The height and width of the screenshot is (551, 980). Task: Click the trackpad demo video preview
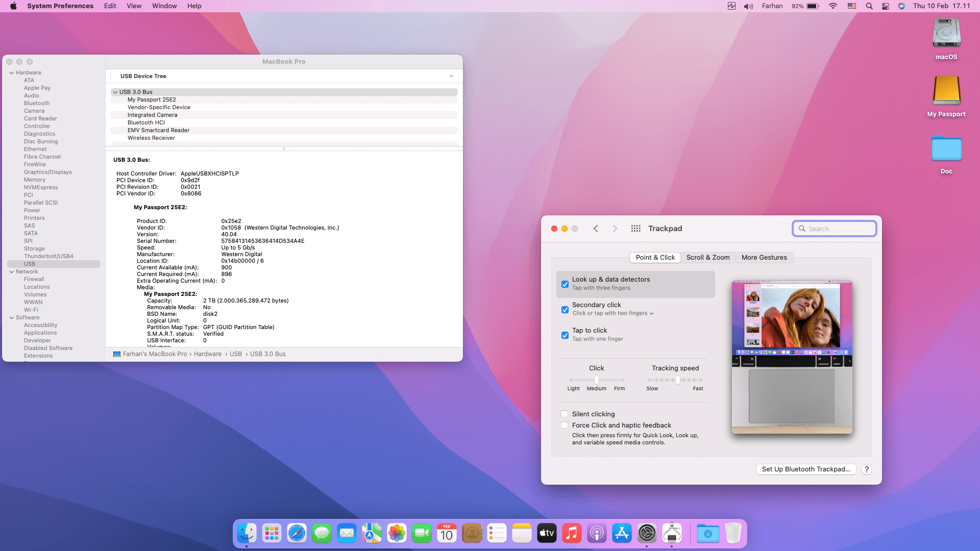792,357
